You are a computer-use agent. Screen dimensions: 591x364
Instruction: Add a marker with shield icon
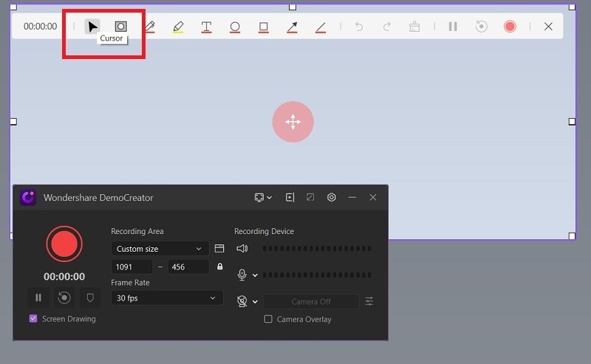coord(90,298)
